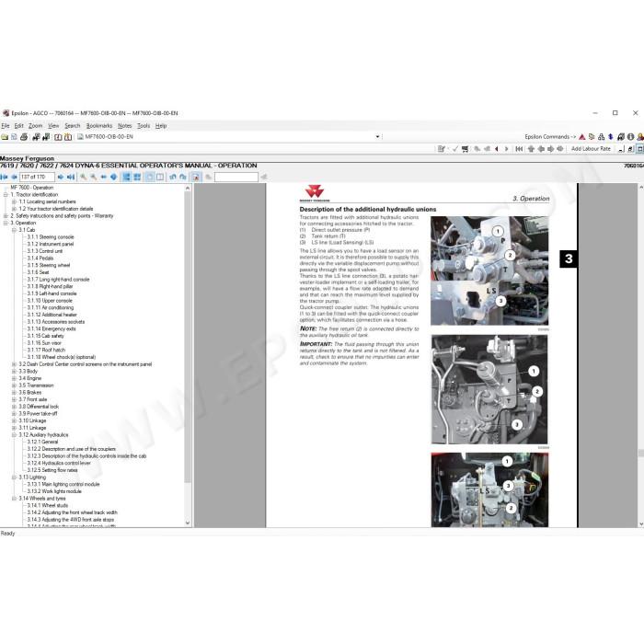Rotate page clockwise icon

click(183, 177)
